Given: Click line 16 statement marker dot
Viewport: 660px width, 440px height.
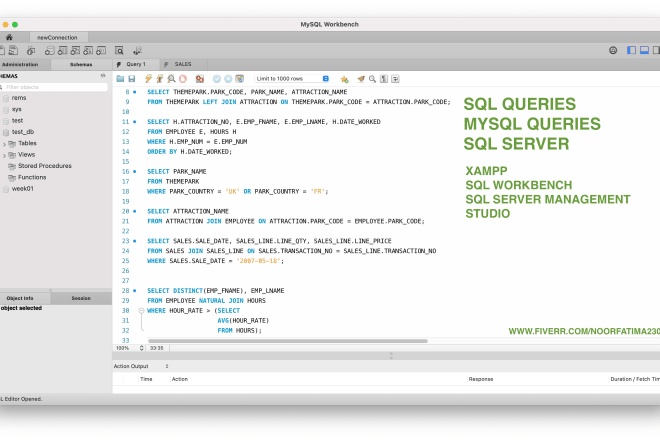Looking at the screenshot, I should [135, 172].
